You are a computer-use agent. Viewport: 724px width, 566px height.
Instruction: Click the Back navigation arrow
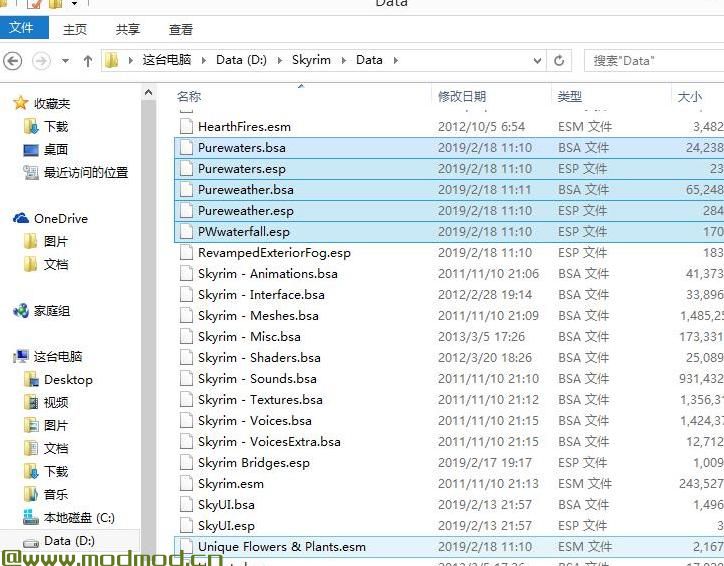[12, 60]
